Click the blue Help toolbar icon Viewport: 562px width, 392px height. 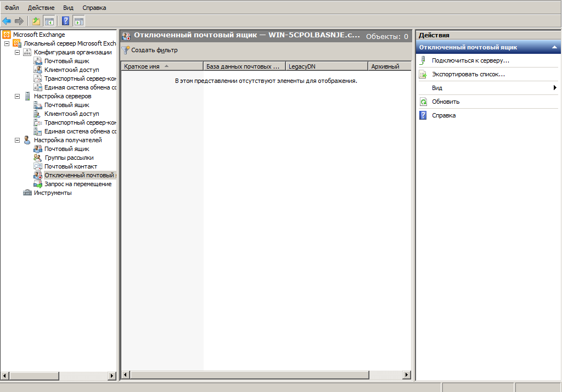pos(66,21)
